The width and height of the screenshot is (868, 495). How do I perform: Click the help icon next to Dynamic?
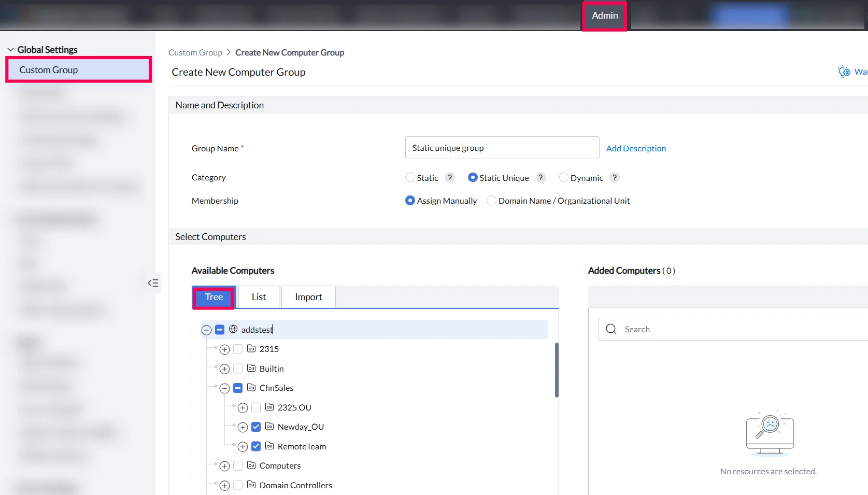pos(615,177)
